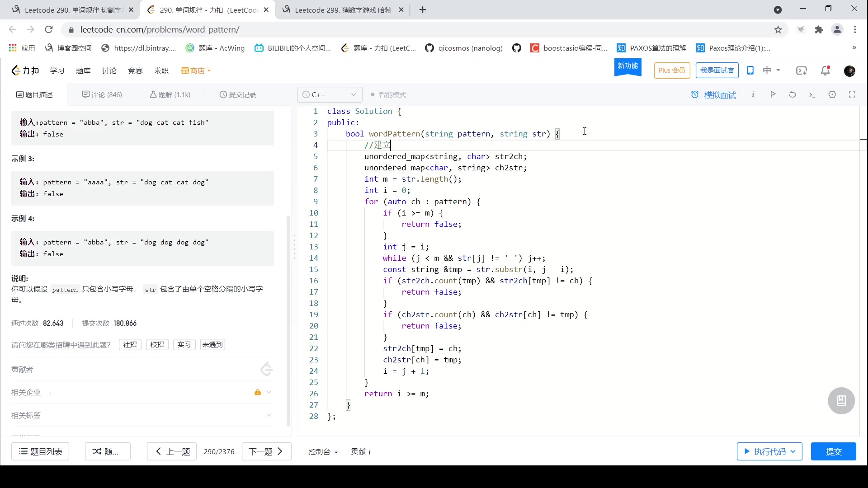The image size is (868, 488).
Task: Click 下一题 next problem button
Action: [266, 452]
